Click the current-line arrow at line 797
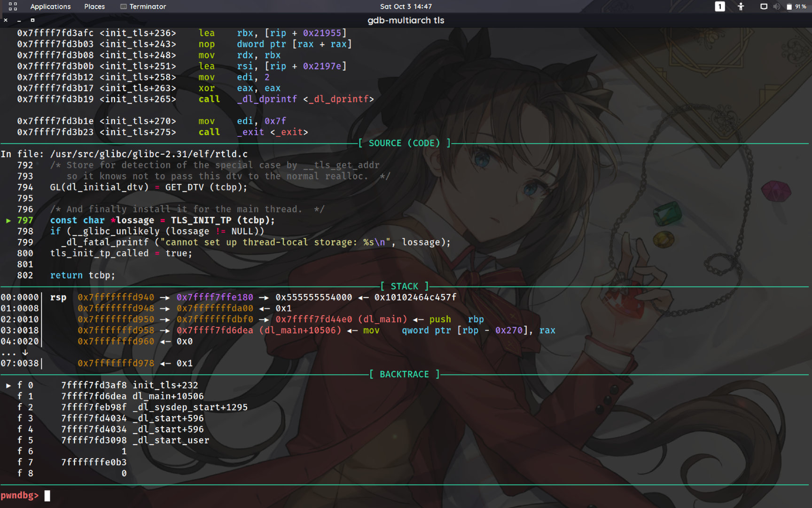 (8, 220)
